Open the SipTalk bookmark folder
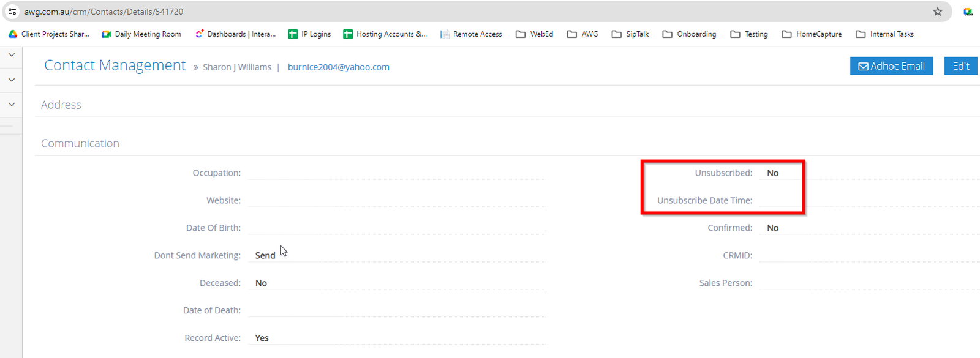The image size is (980, 358). tap(630, 34)
